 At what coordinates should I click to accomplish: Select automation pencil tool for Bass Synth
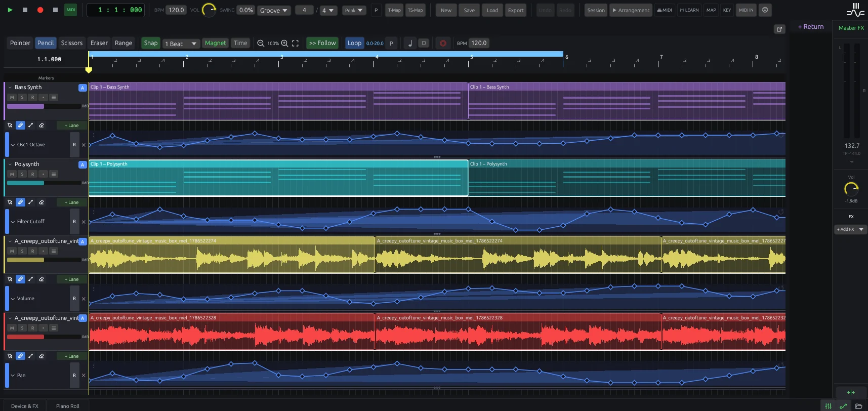(x=20, y=125)
